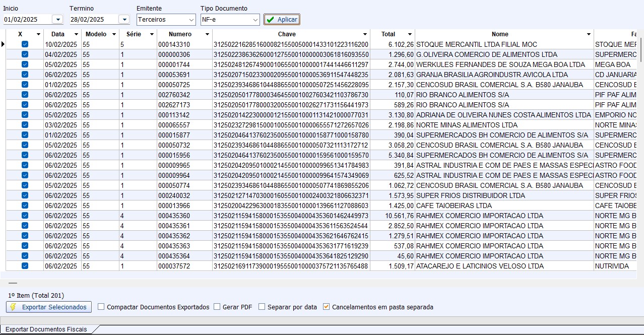Select number cell 002627173
This screenshot has width=644, height=335.
pyautogui.click(x=184, y=105)
